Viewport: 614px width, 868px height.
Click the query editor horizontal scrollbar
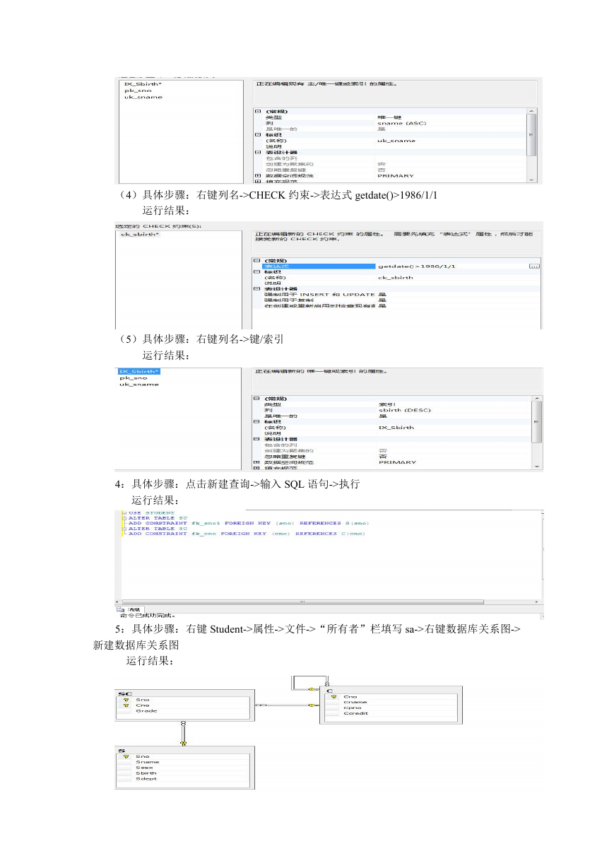click(x=304, y=602)
